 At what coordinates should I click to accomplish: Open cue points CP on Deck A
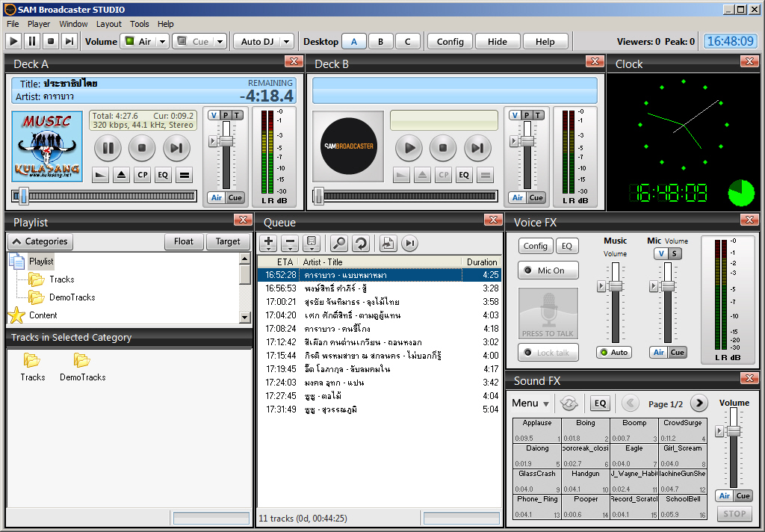(143, 175)
